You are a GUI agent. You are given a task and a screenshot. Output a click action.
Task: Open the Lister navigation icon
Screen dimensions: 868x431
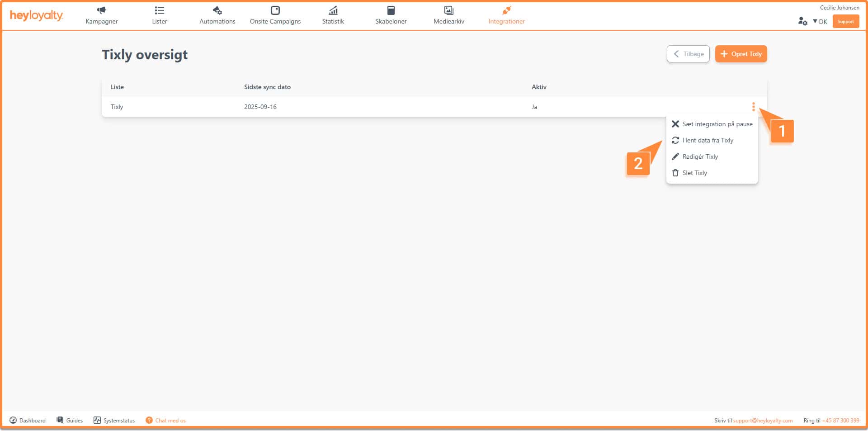159,10
